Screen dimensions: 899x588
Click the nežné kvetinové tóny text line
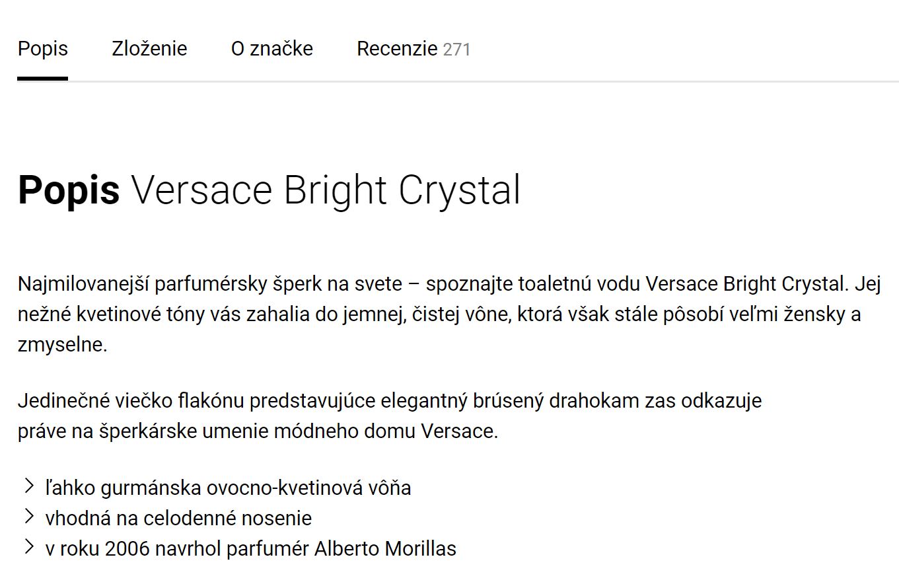pos(439,314)
